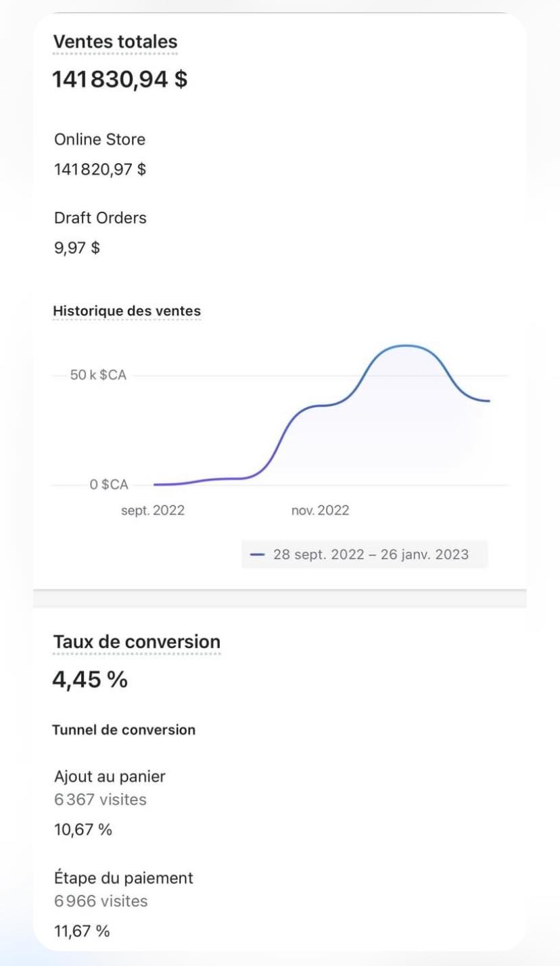Select the 11,67 % checkout rate
The height and width of the screenshot is (966, 560).
pos(82,931)
